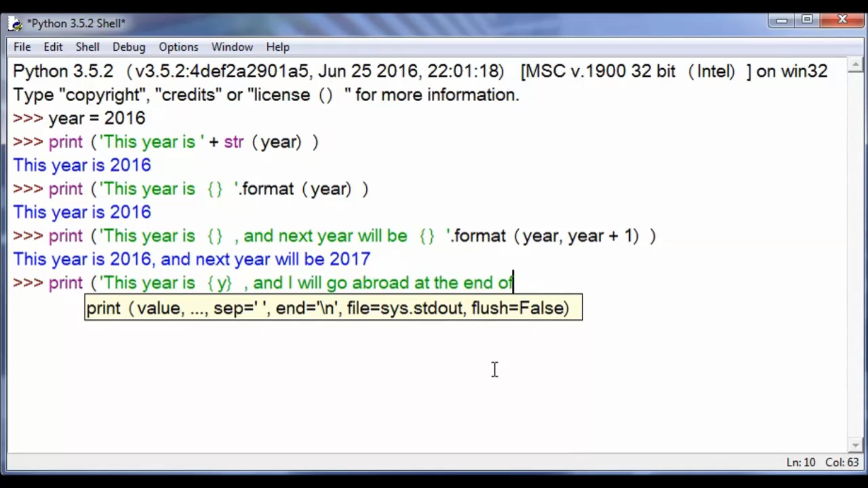Click the Python IDLE icon in the title bar
Viewport: 868px width, 488px height.
click(14, 23)
